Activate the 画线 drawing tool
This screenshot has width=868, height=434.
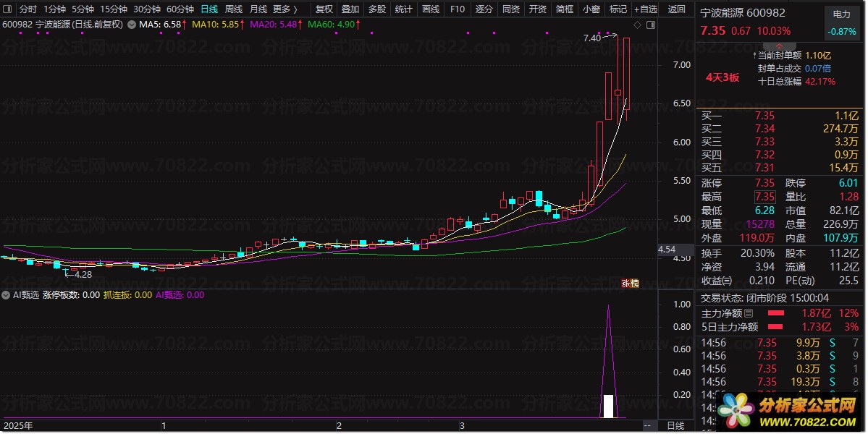[430, 9]
